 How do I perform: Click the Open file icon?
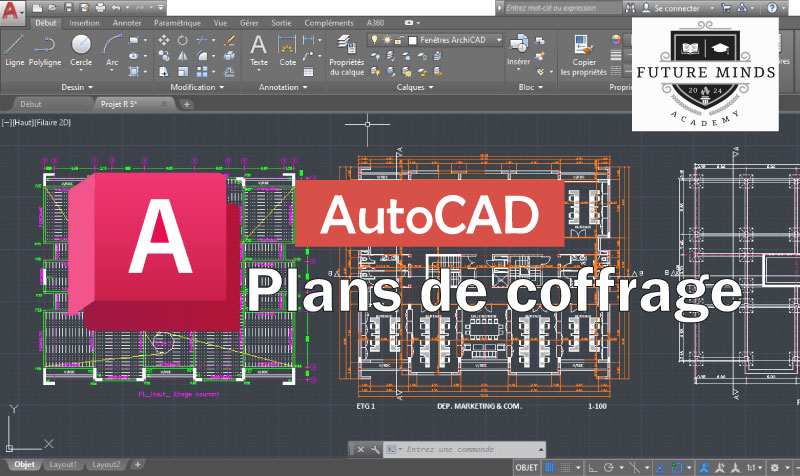[x=53, y=8]
